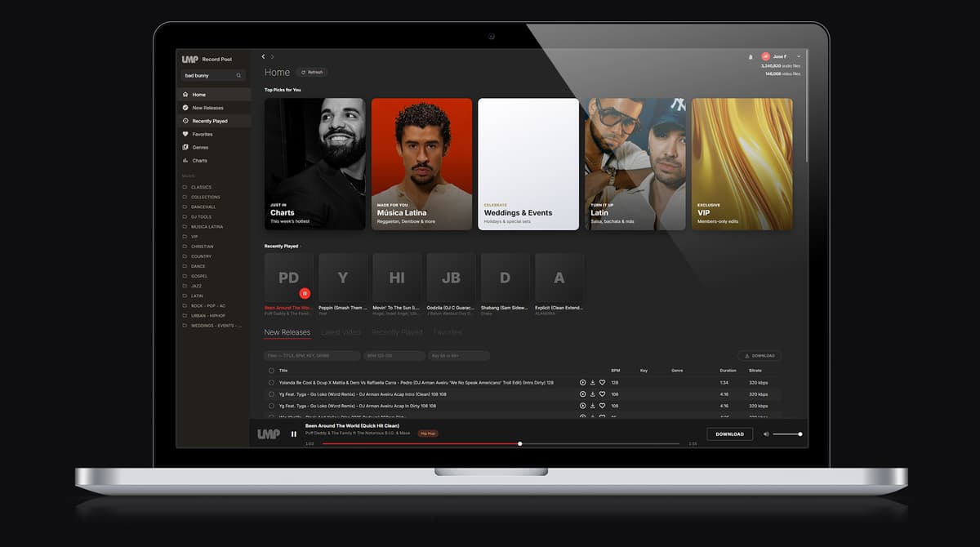The image size is (980, 547).
Task: Play the Yolanda Be Cool Pedro track
Action: pyautogui.click(x=583, y=382)
